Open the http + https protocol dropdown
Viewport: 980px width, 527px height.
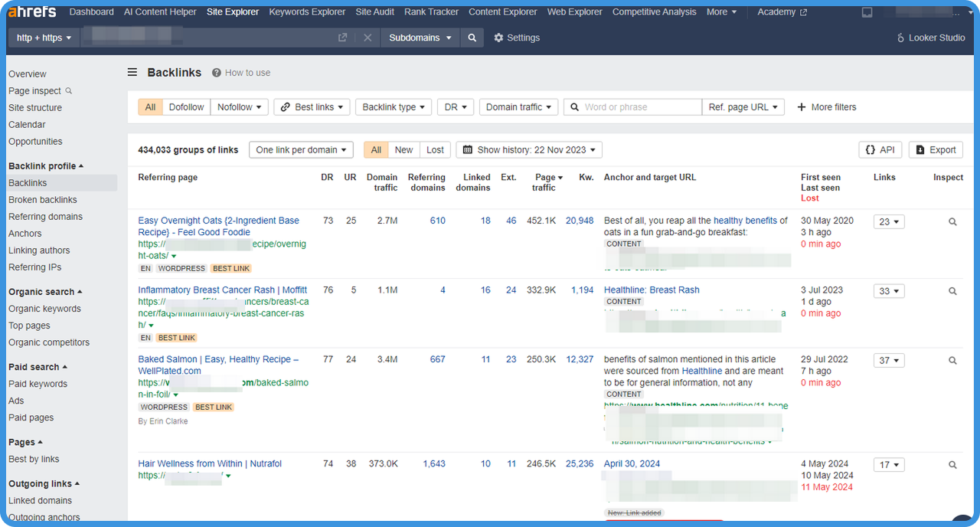tap(44, 38)
